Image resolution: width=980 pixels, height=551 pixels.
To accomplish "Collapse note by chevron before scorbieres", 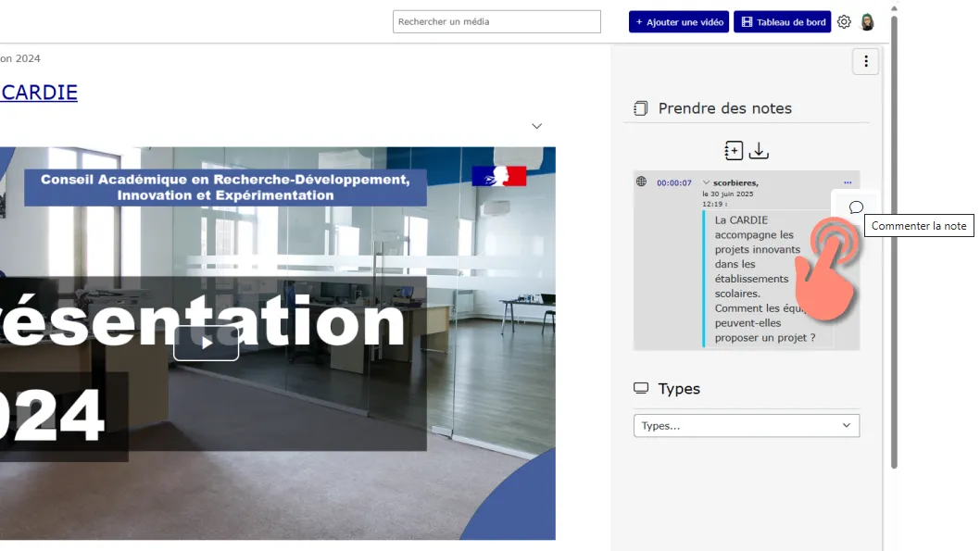I will click(x=706, y=182).
